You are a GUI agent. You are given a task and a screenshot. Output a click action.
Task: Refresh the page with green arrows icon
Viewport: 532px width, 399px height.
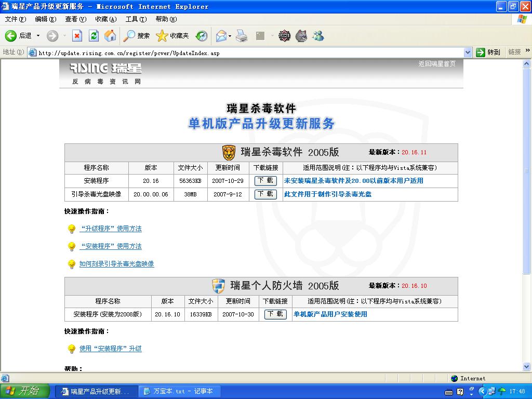pyautogui.click(x=94, y=36)
